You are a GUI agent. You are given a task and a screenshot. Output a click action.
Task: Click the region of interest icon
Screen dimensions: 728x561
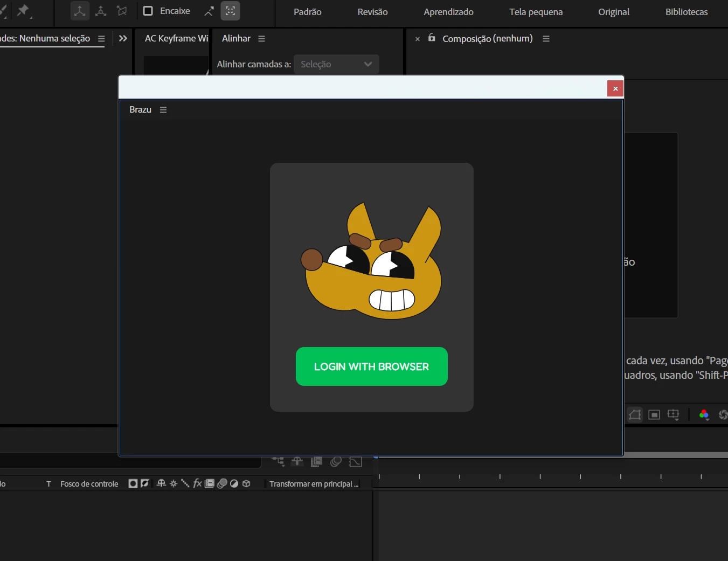(x=654, y=414)
